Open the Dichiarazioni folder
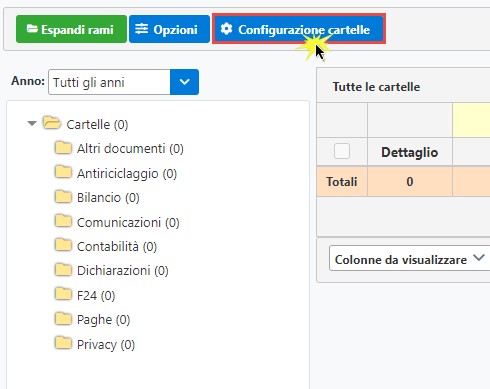The height and width of the screenshot is (389, 490). coord(122,271)
